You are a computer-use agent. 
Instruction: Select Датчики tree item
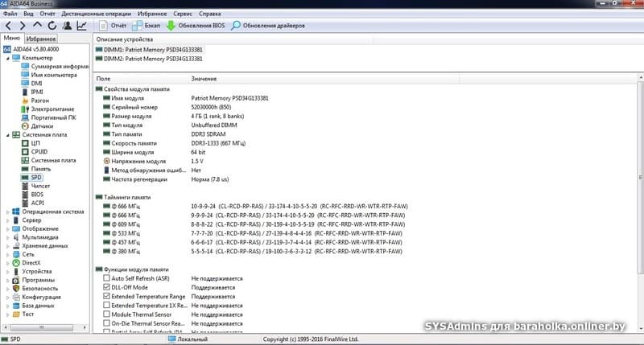click(37, 126)
